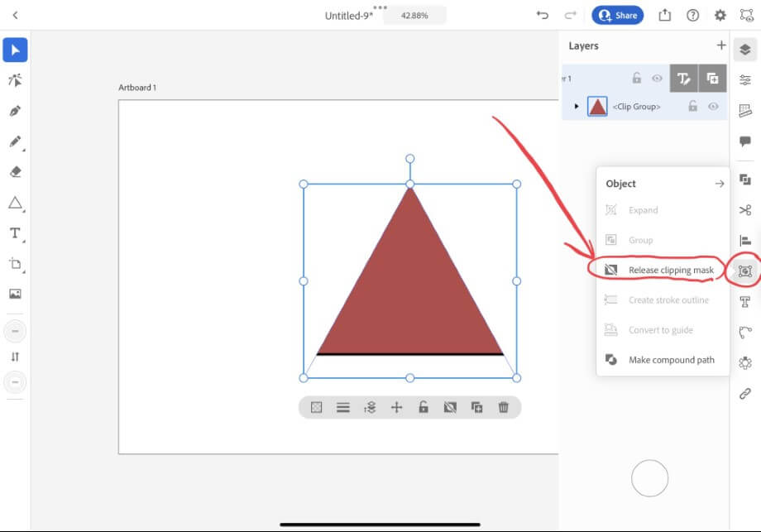This screenshot has width=761, height=532.
Task: Open Object panel more options arrow
Action: click(720, 184)
